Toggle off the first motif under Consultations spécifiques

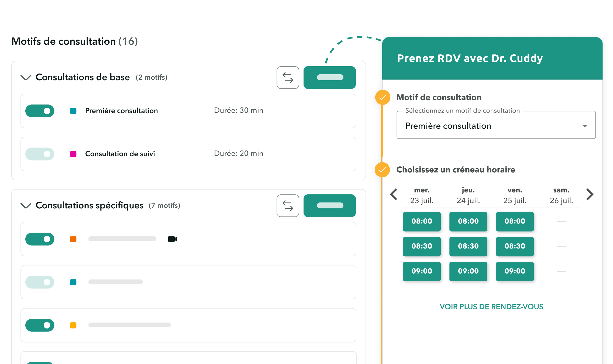point(40,239)
